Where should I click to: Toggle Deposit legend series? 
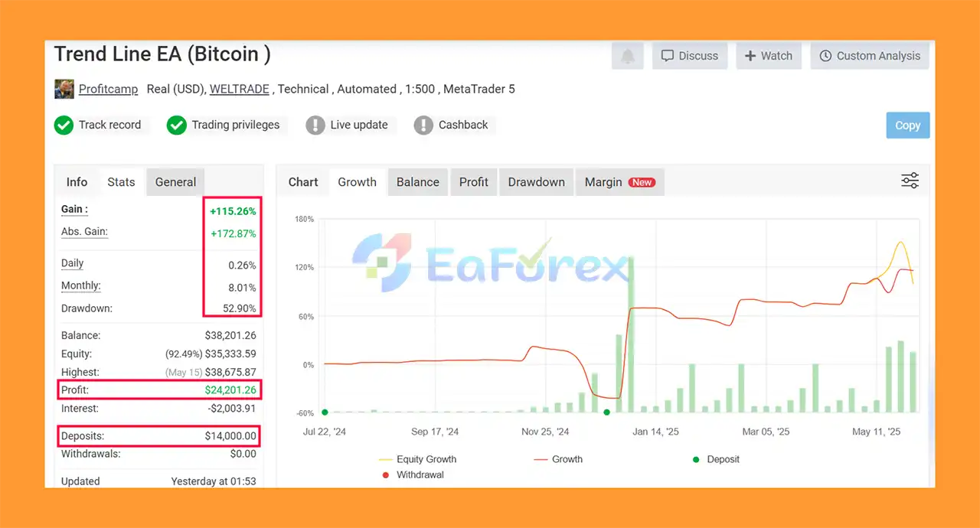point(716,459)
